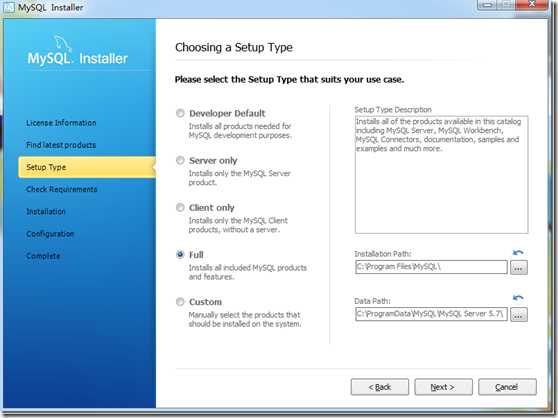Screen dimensions: 558x418
Task: Pick the Full setup type
Action: pos(180,255)
